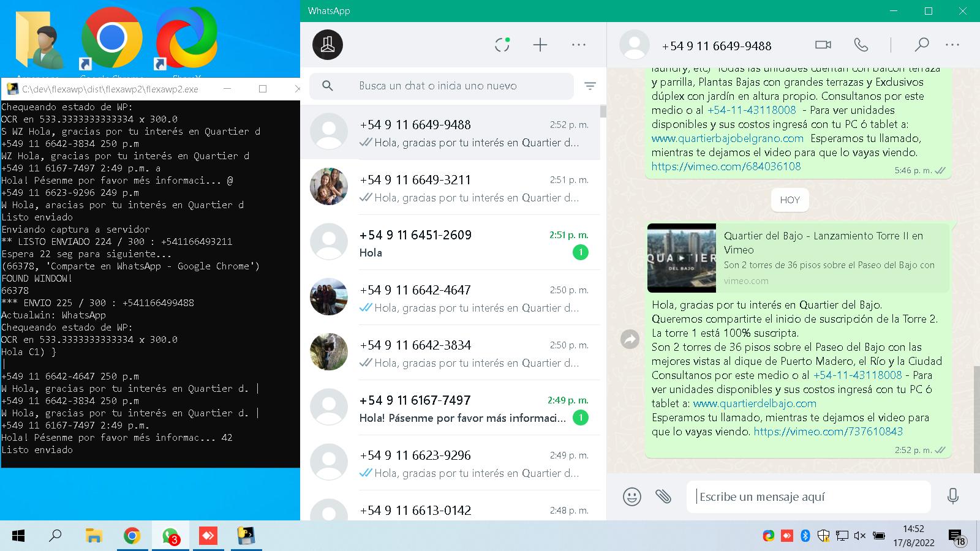Viewport: 980px width, 551px height.
Task: Start a video call with this contact
Action: coord(823,45)
